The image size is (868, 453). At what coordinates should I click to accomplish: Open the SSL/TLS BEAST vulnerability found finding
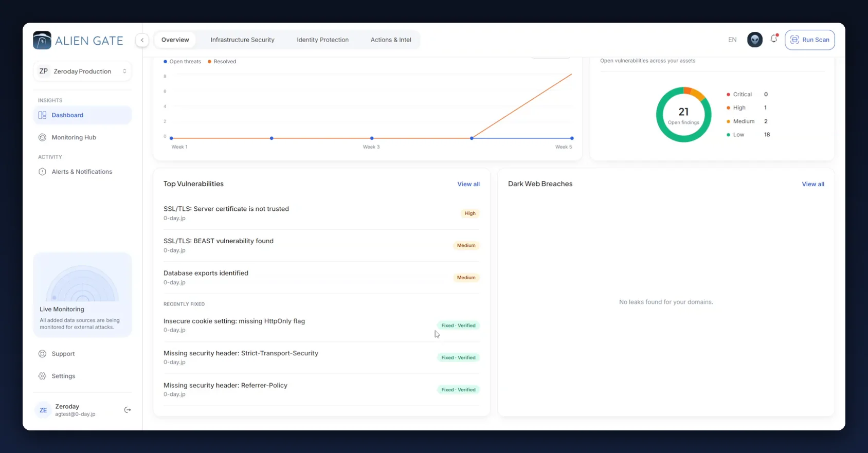click(x=321, y=245)
